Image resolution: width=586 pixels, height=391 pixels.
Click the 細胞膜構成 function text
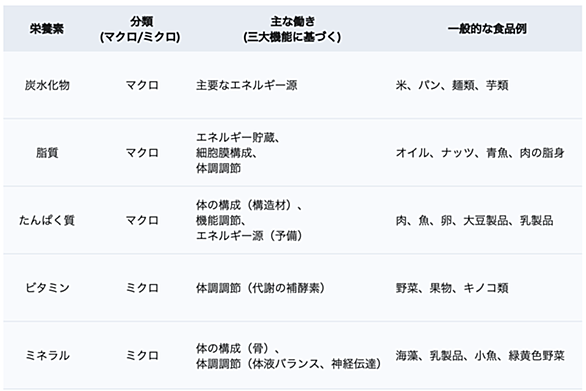(x=226, y=153)
